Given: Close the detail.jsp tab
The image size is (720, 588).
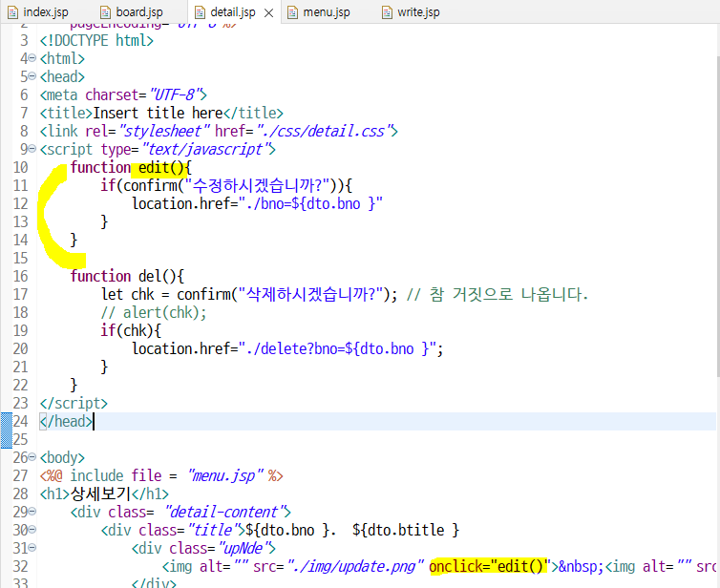Looking at the screenshot, I should [x=268, y=12].
